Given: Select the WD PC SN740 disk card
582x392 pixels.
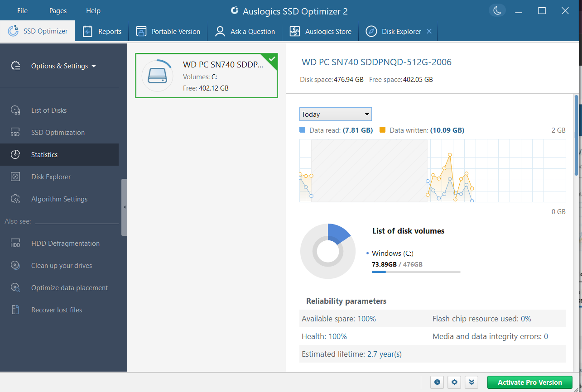Looking at the screenshot, I should point(207,75).
